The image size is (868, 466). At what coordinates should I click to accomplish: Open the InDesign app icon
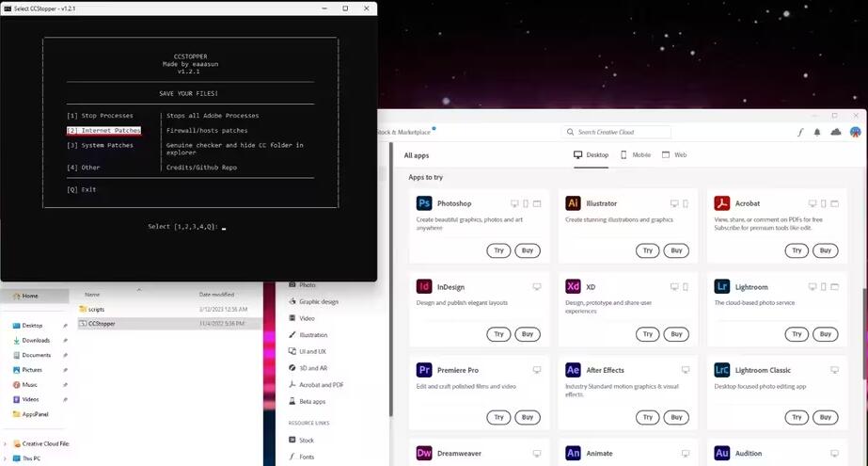click(x=424, y=286)
